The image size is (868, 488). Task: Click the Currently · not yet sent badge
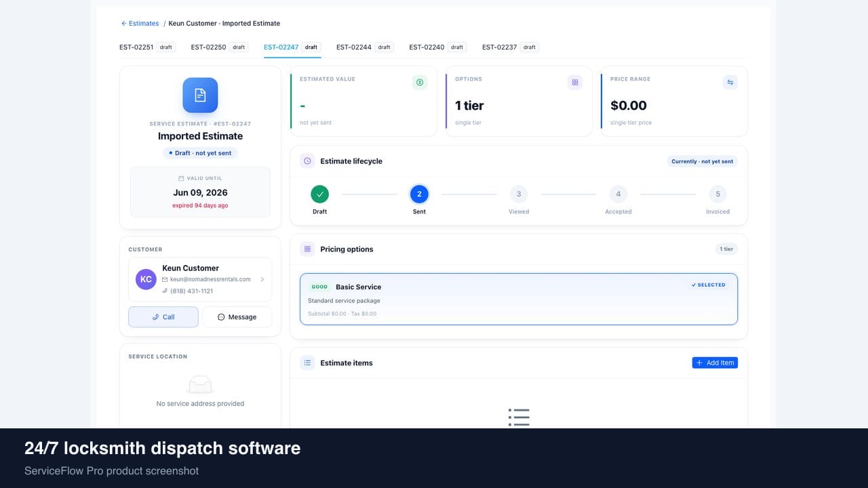702,161
